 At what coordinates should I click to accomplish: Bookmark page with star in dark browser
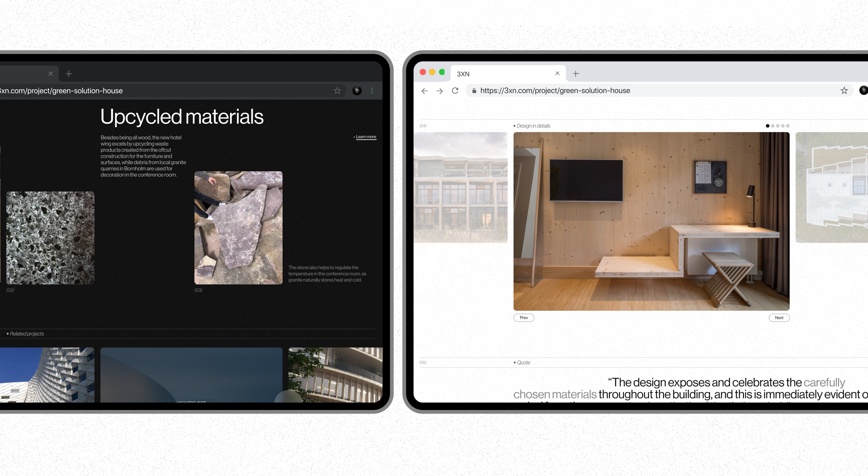(x=337, y=90)
